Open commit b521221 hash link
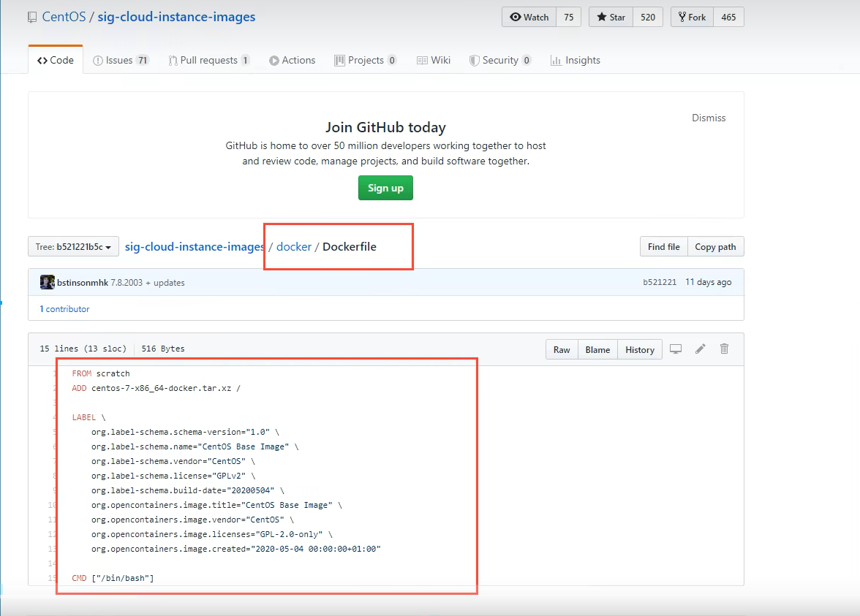 pyautogui.click(x=660, y=283)
